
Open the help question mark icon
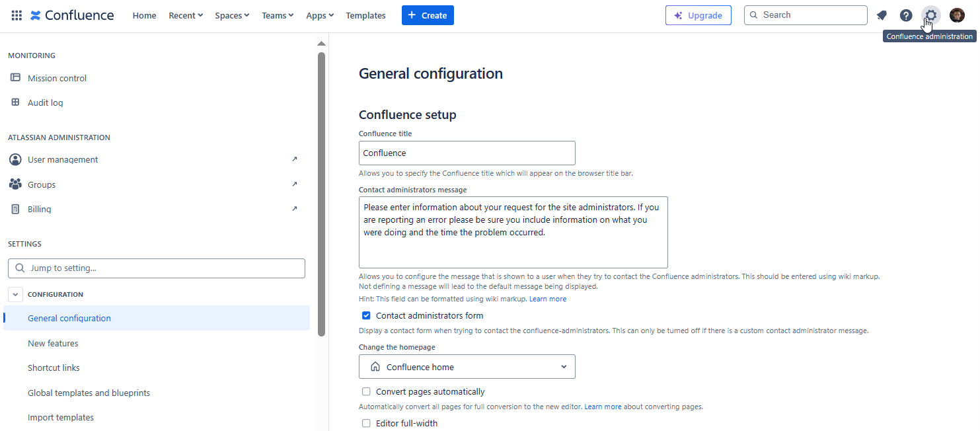pyautogui.click(x=906, y=15)
